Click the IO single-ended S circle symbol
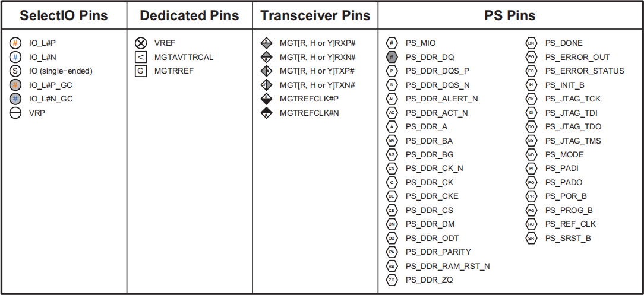 [15, 71]
